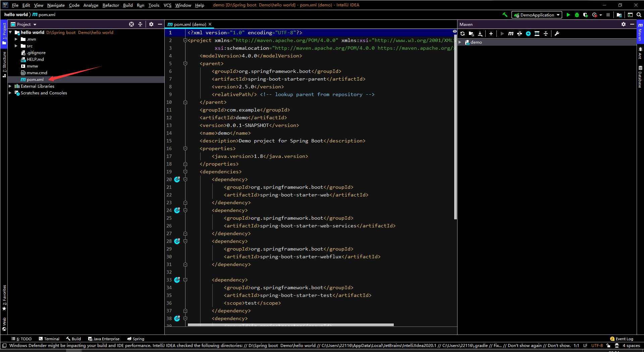Expand the demo node in Maven panel
Viewport: 644px width, 352px height.
point(460,42)
